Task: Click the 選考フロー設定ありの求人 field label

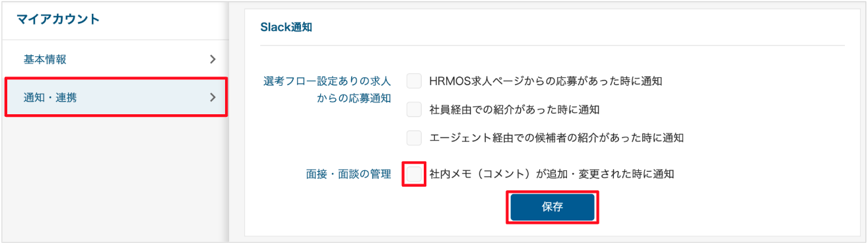Action: coord(327,81)
